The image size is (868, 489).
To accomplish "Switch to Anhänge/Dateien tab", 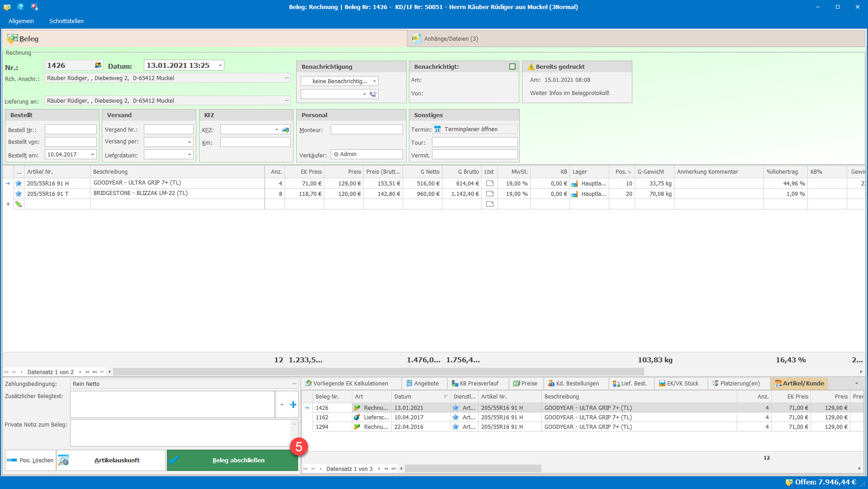I will click(x=451, y=39).
